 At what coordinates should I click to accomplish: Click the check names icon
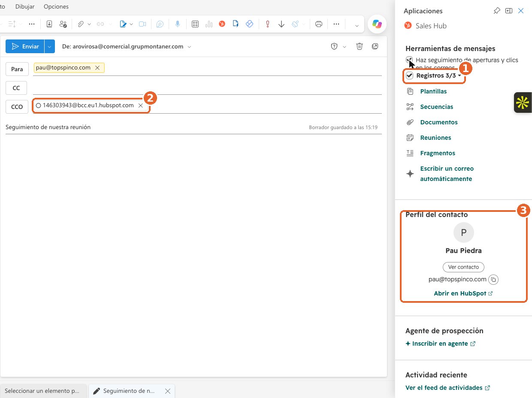click(x=63, y=24)
